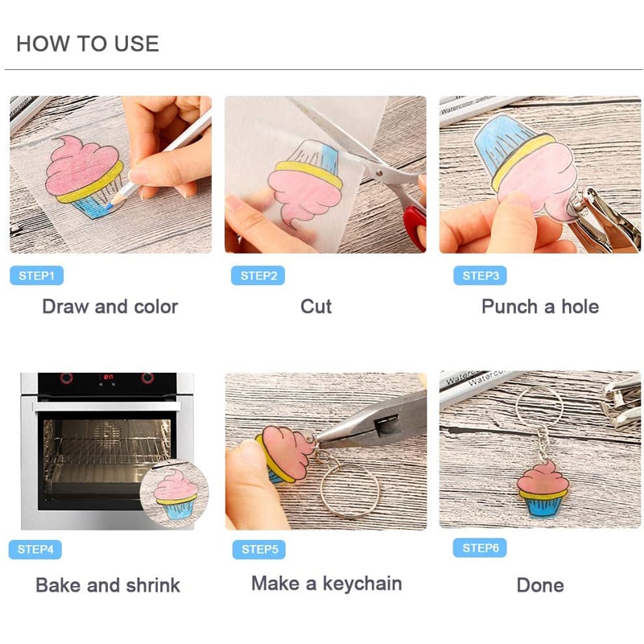Click the 'Bake and shrink' caption
The width and height of the screenshot is (644, 644).
click(108, 585)
